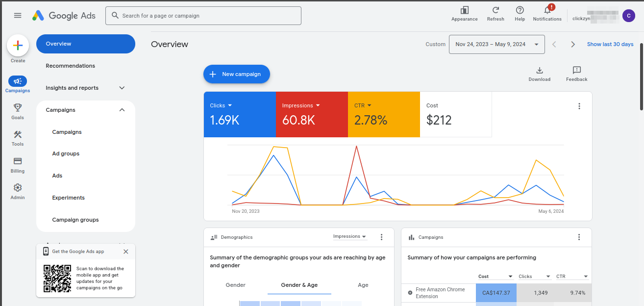The width and height of the screenshot is (644, 306).
Task: Switch to the Gender tab
Action: coord(235,285)
